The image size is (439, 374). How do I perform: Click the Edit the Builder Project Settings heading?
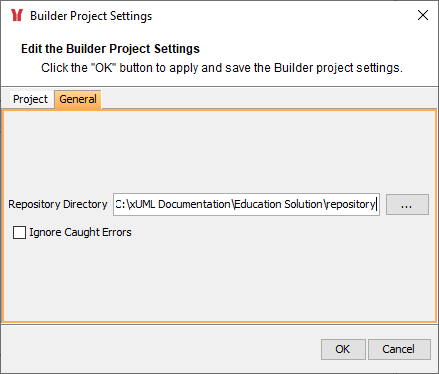110,49
